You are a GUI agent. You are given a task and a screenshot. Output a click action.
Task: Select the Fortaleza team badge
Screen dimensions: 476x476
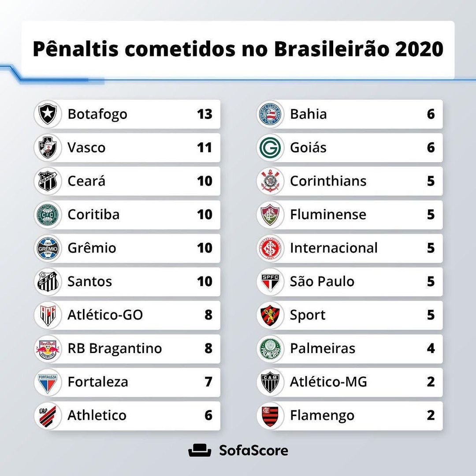(47, 382)
